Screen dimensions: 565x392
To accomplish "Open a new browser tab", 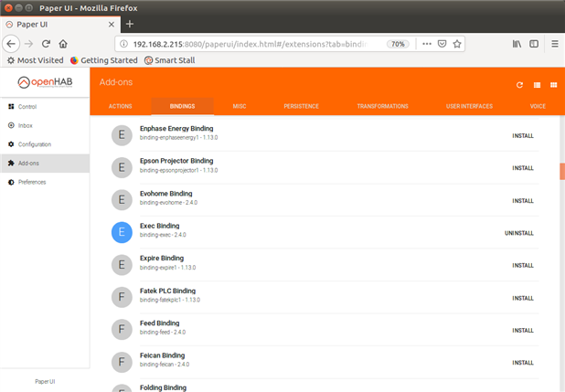I will pos(129,23).
